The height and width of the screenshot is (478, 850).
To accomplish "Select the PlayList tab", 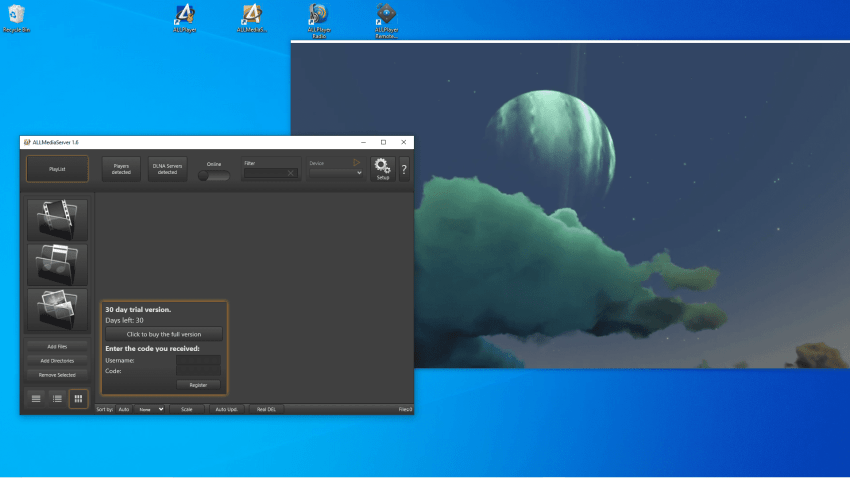I will point(57,169).
